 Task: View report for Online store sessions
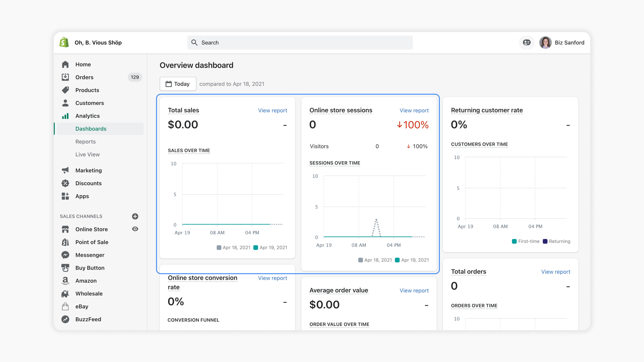coord(414,110)
